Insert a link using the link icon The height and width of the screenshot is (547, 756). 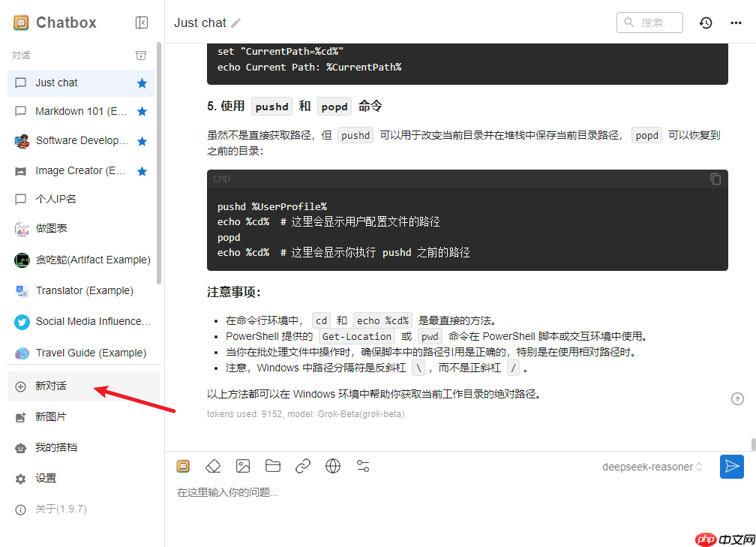(303, 466)
